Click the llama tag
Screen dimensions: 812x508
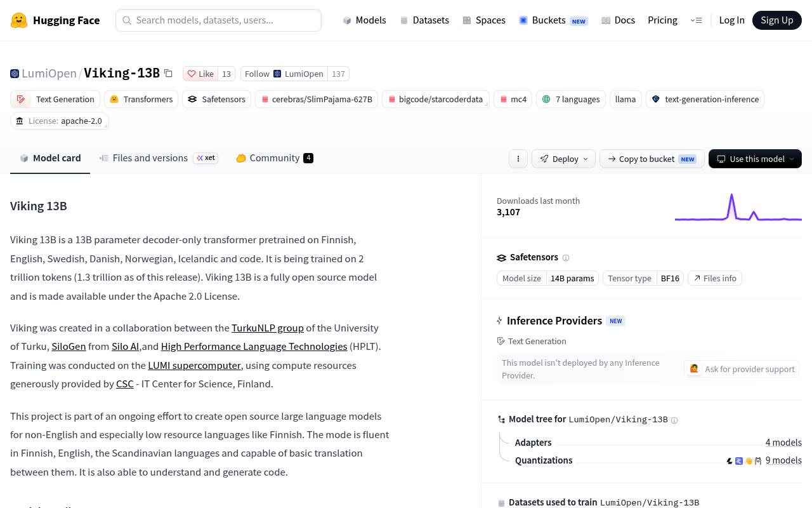625,99
